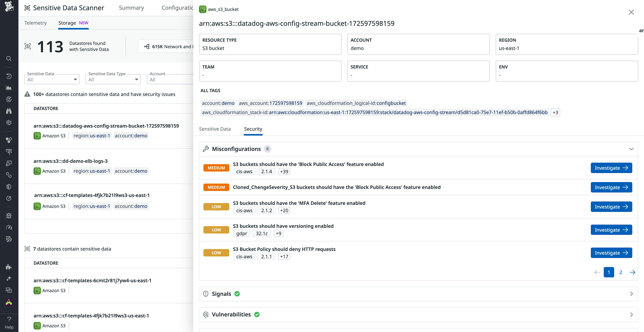Image resolution: width=644 pixels, height=332 pixels.
Task: Click the Datadog logo icon
Action: (9, 6)
